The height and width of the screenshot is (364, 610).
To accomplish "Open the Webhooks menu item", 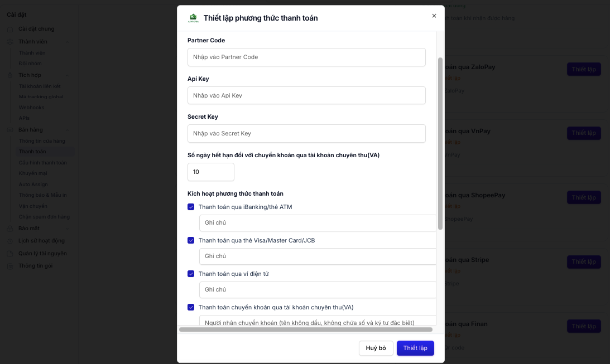I will click(31, 108).
